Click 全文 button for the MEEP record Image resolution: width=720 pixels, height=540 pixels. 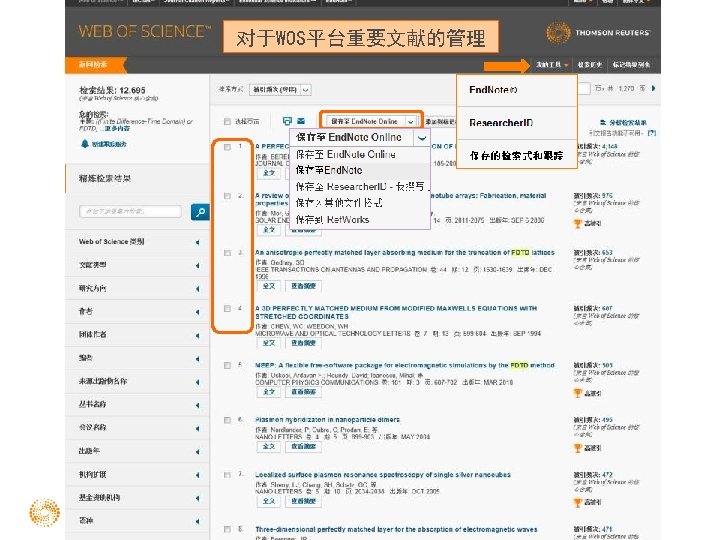269,392
